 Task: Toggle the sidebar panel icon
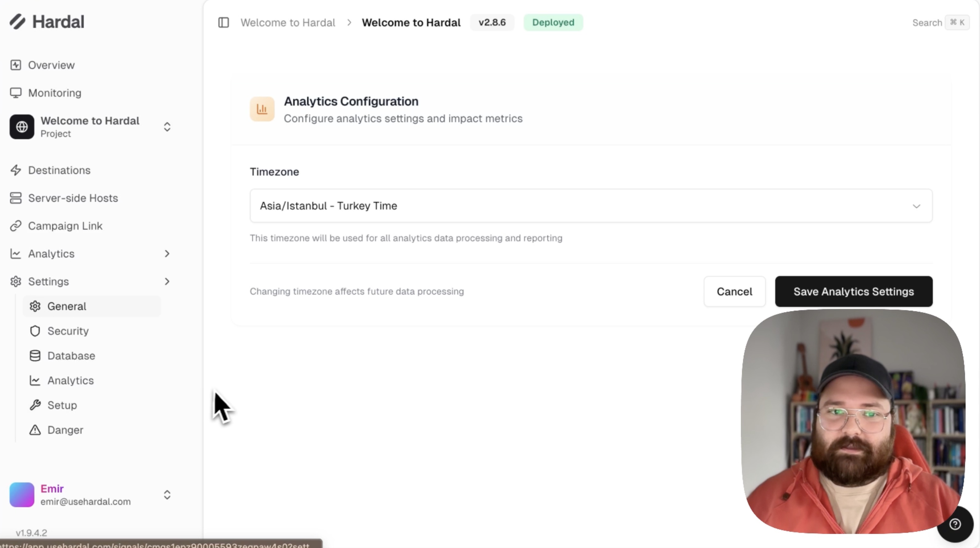pos(223,23)
